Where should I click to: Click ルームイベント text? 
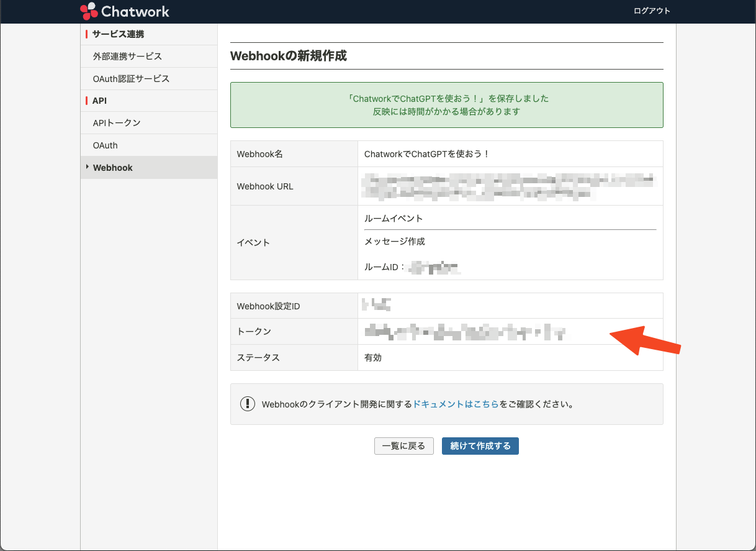point(394,219)
